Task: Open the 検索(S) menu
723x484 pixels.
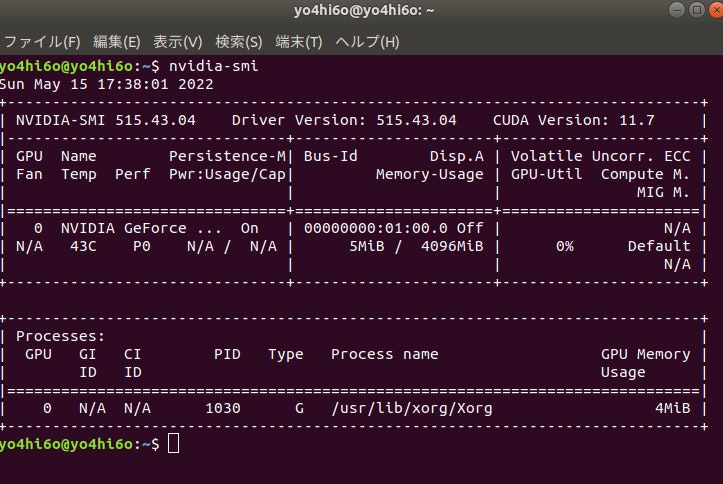Action: (239, 42)
